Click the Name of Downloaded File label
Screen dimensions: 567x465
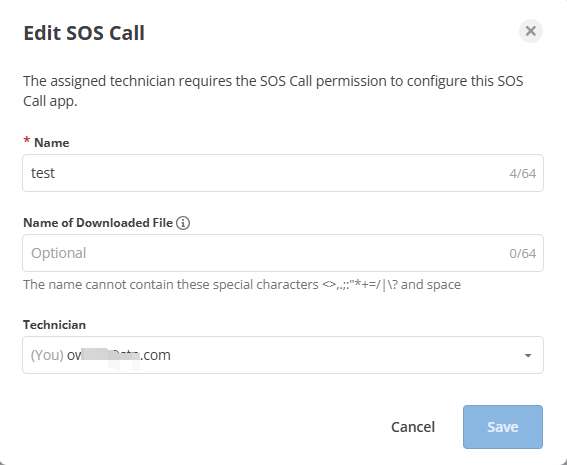tap(98, 223)
